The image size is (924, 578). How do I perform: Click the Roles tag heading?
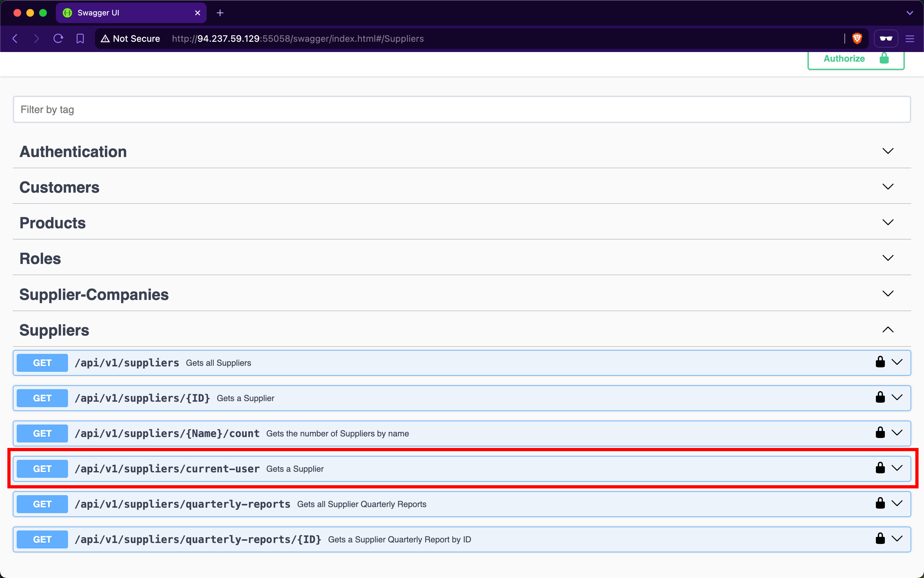tap(40, 258)
